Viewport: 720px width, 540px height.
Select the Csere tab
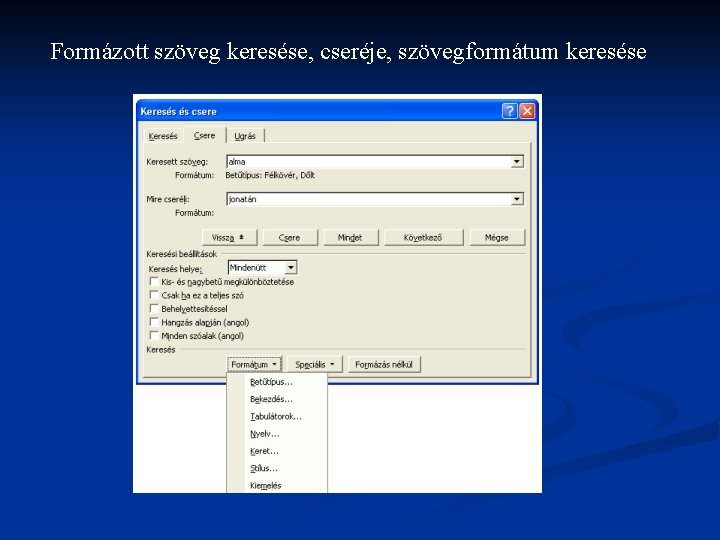(x=204, y=135)
